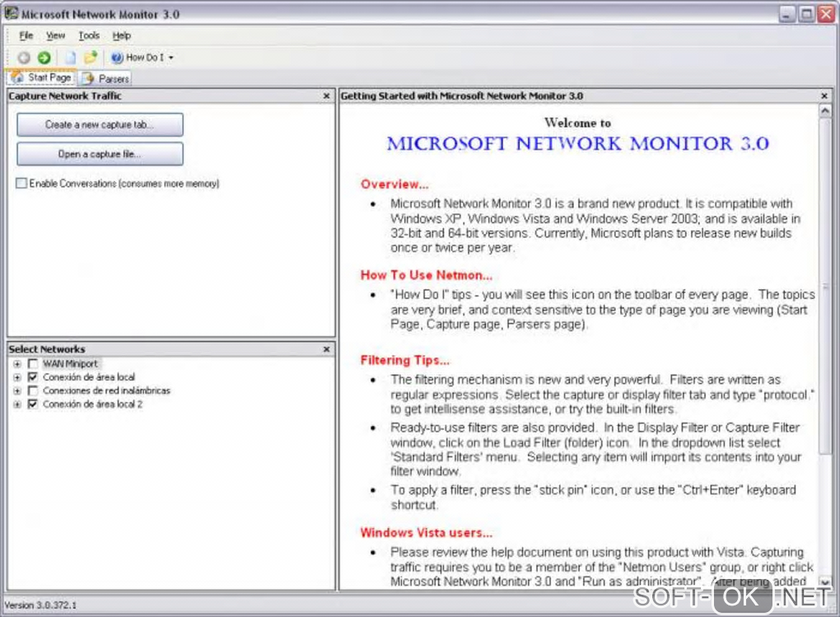Viewport: 840px width, 617px height.
Task: Click scrollbar down arrow in Getting Started
Action: [x=825, y=582]
